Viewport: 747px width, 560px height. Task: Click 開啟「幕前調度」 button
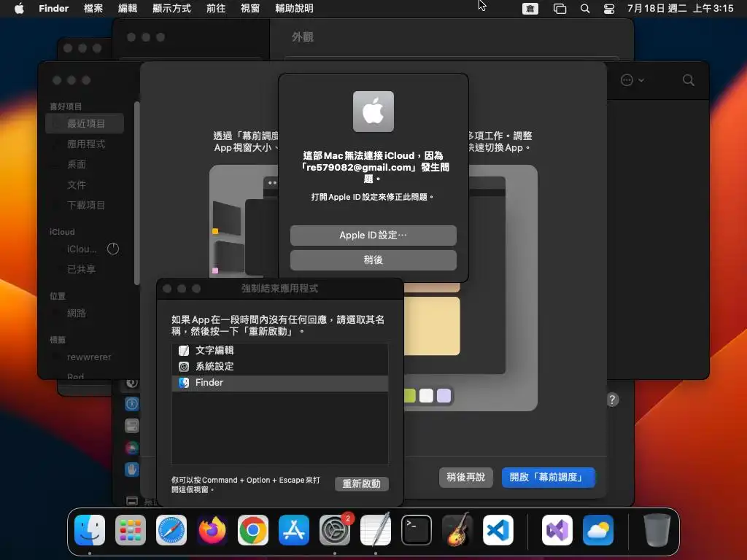549,477
